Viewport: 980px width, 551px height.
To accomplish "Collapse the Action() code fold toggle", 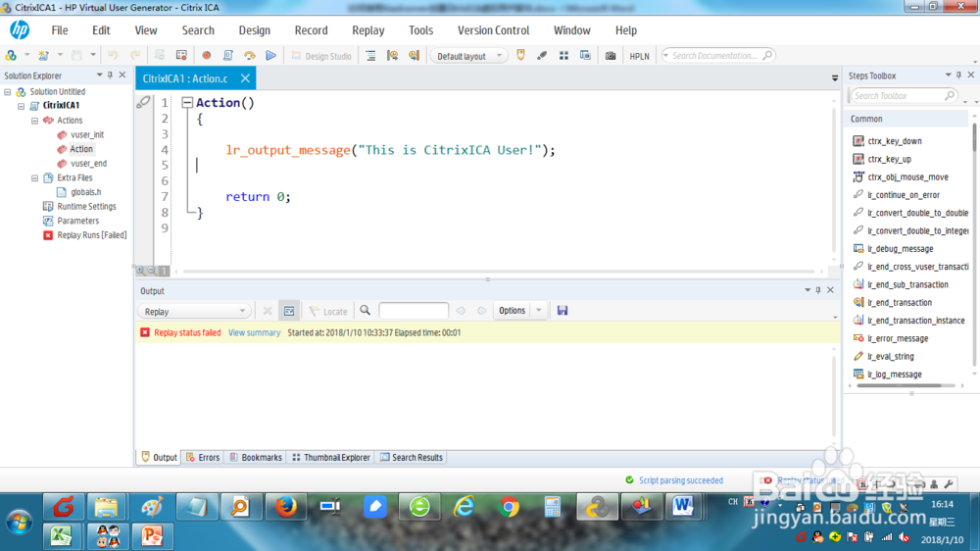I will coord(187,103).
